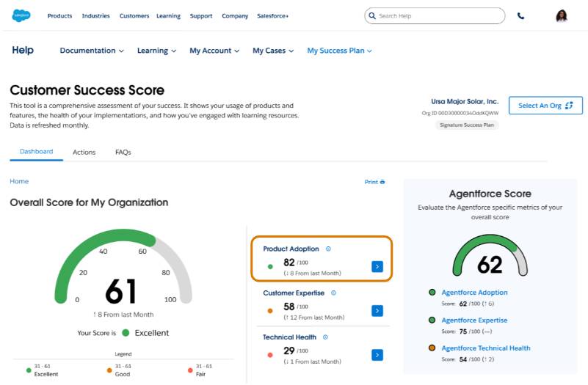Open Product Adoption details arrow

point(377,267)
